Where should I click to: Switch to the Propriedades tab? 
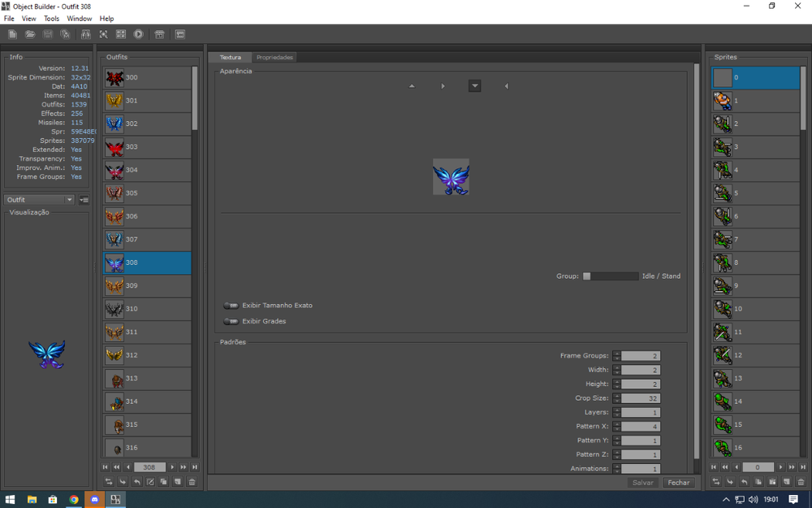pos(274,58)
